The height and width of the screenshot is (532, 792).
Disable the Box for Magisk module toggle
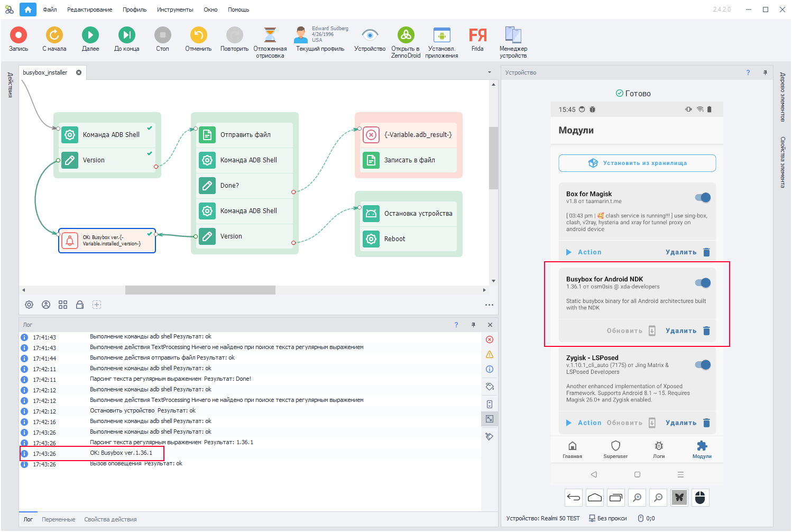pyautogui.click(x=703, y=197)
